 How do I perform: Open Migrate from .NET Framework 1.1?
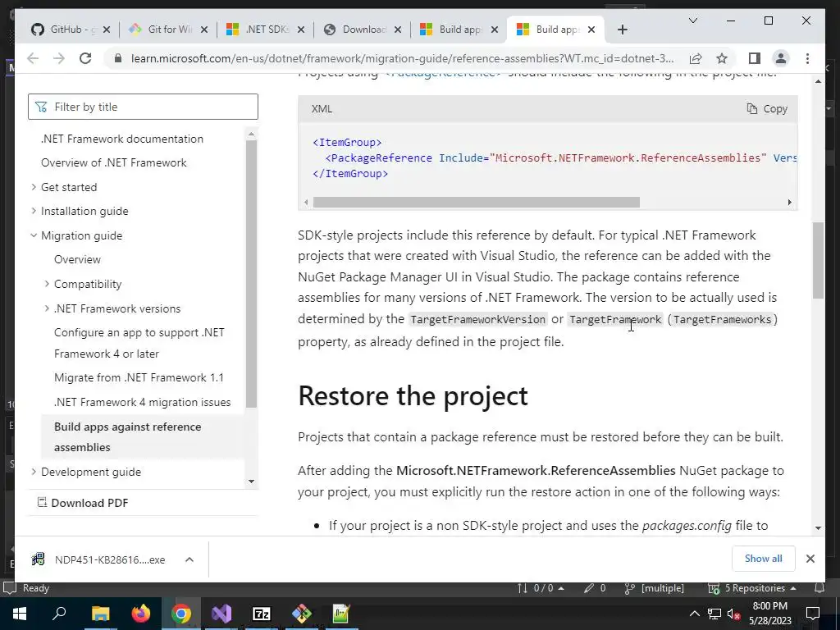click(139, 377)
